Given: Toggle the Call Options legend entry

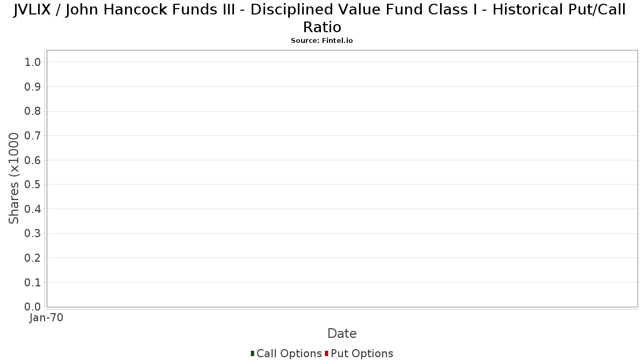Looking at the screenshot, I should pos(289,353).
